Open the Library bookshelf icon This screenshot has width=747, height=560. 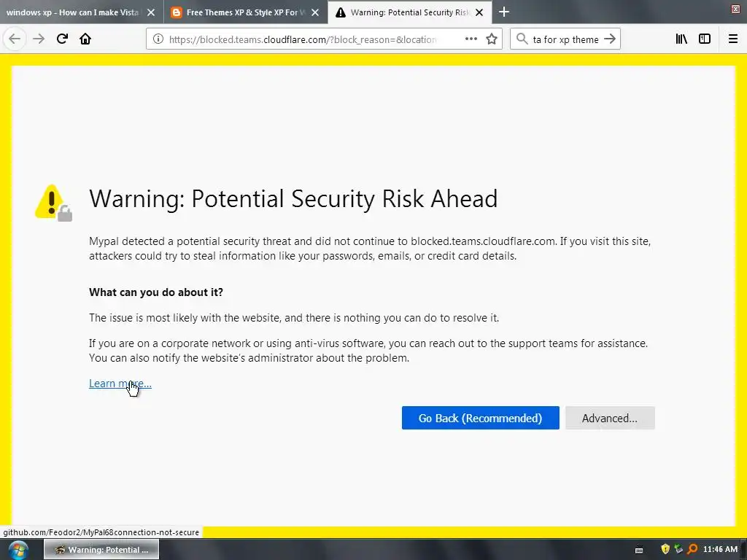(x=681, y=39)
